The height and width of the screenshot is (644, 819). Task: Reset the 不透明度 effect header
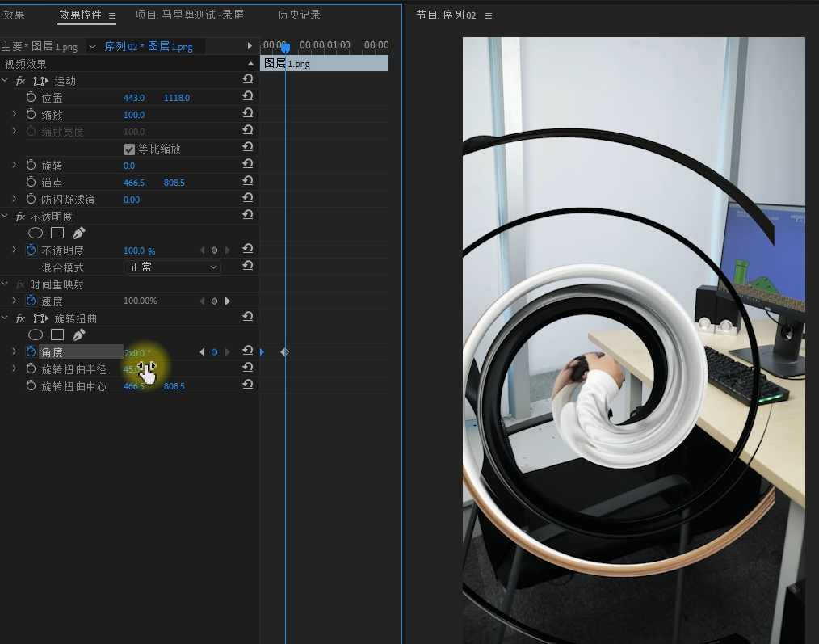(x=248, y=215)
